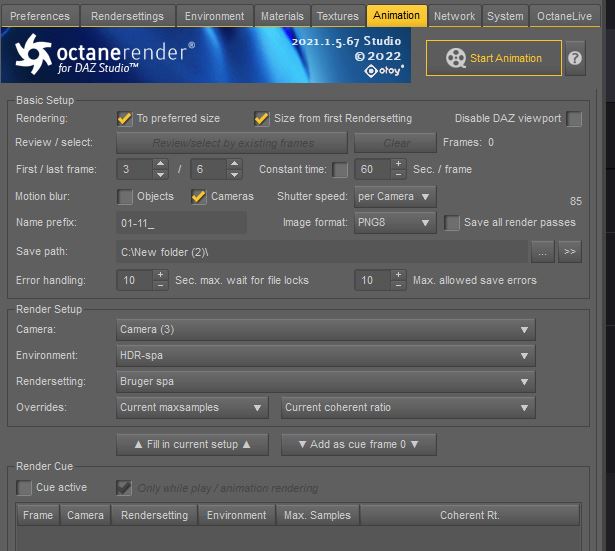Toggle Only while play / animation rendering checkbox

tap(124, 488)
